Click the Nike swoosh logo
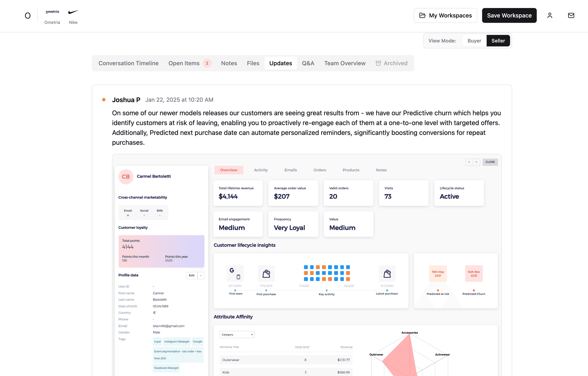 (x=73, y=12)
